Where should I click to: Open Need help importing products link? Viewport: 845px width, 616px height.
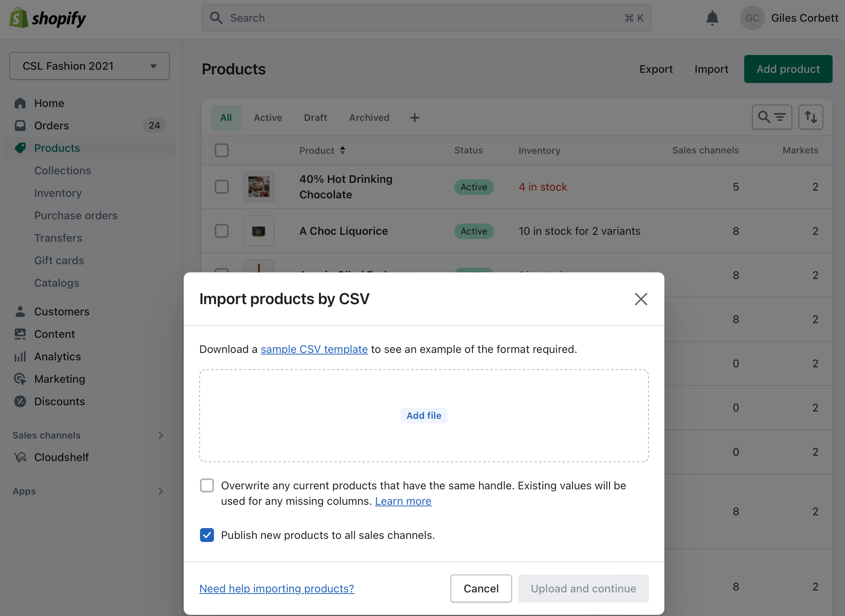tap(277, 588)
